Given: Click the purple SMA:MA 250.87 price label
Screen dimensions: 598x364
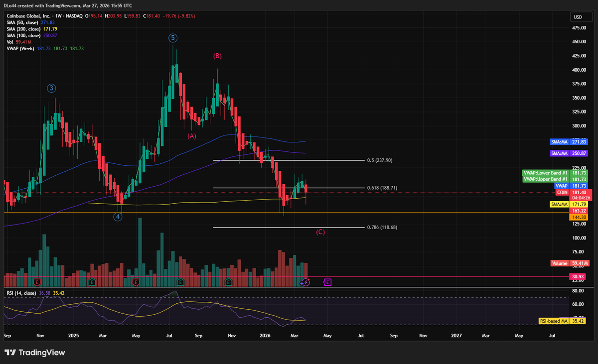Looking at the screenshot, I should click(x=569, y=153).
